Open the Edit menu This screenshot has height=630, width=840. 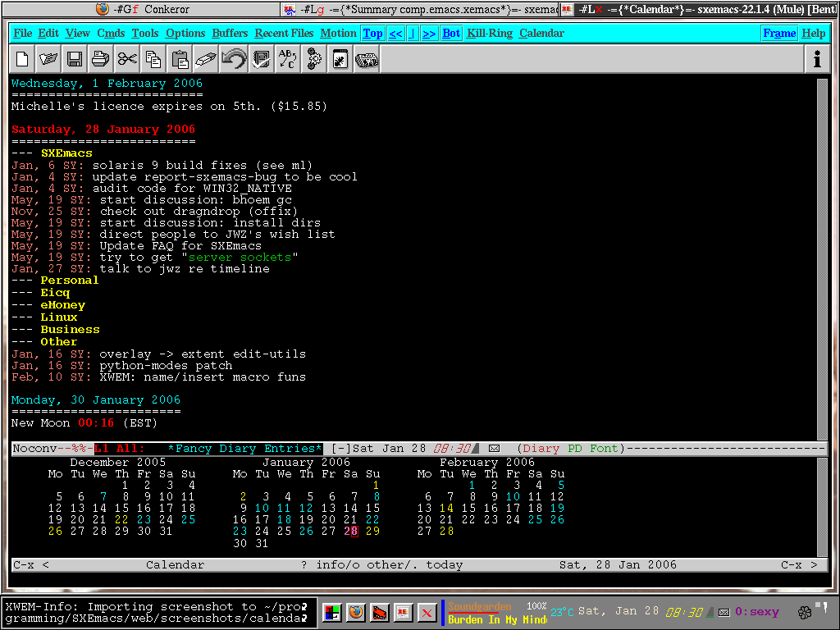pyautogui.click(x=48, y=33)
